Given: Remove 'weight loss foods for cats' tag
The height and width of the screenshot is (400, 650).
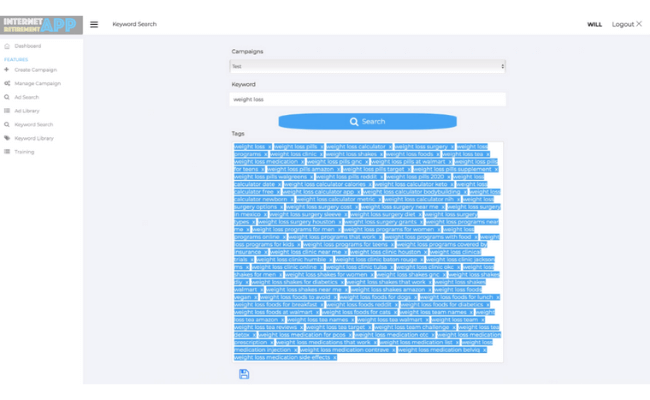Looking at the screenshot, I should (x=395, y=312).
